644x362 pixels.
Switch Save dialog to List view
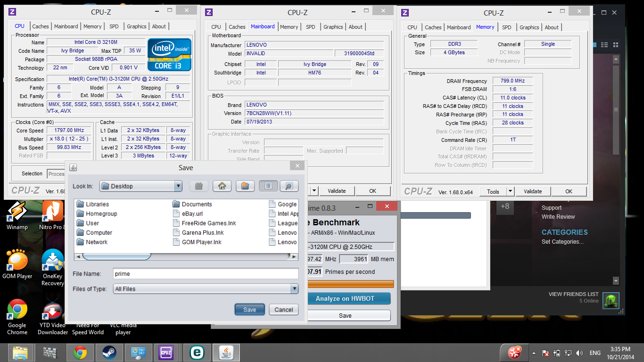(x=268, y=186)
